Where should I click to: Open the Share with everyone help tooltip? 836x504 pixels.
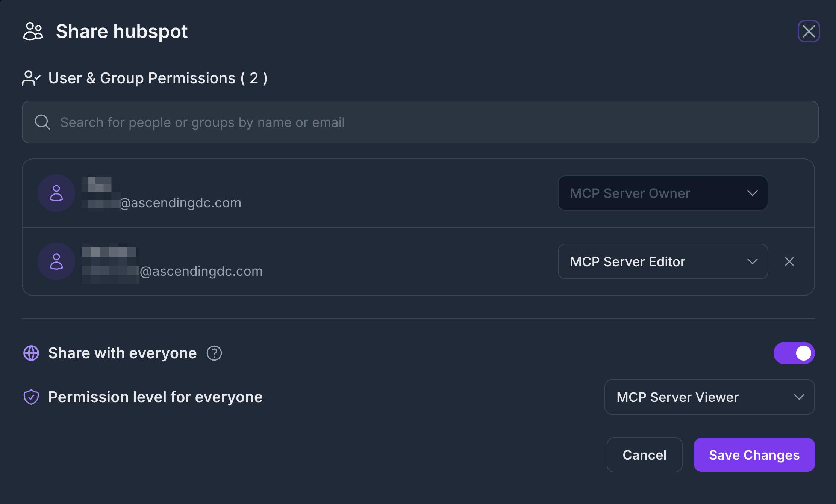pyautogui.click(x=214, y=353)
